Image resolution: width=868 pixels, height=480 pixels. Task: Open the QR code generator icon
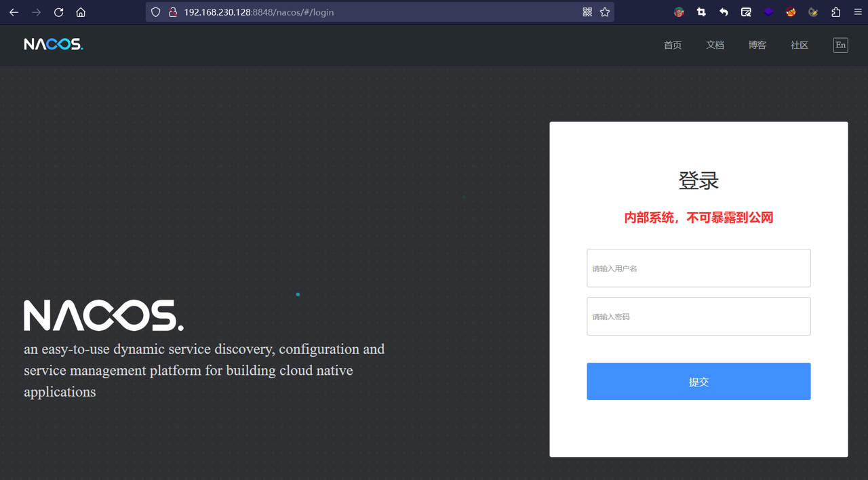[x=587, y=12]
